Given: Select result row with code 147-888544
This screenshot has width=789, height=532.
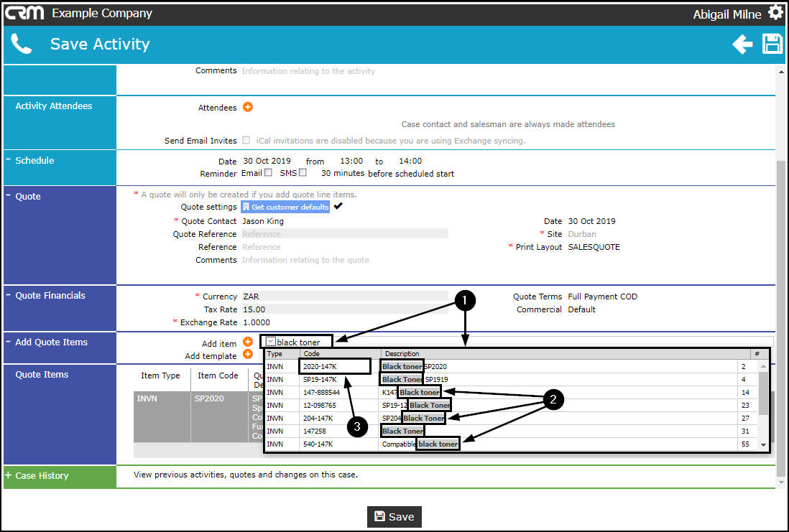Looking at the screenshot, I should pos(509,392).
